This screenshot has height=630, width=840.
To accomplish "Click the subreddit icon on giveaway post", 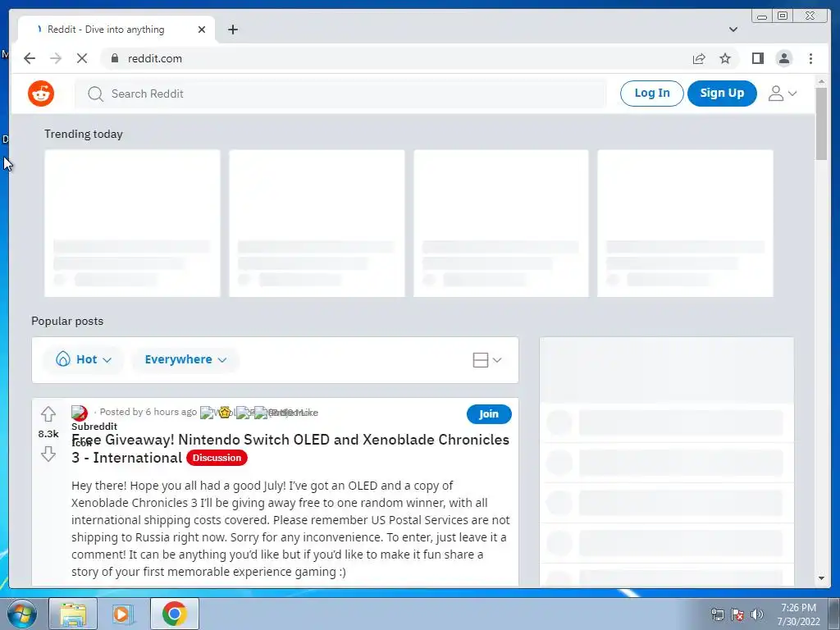I will click(x=80, y=413).
